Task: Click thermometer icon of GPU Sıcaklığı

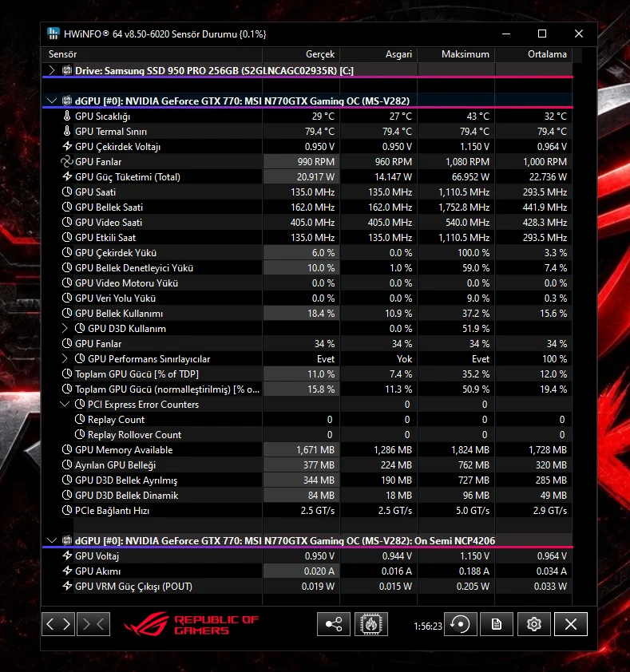Action: [x=67, y=116]
